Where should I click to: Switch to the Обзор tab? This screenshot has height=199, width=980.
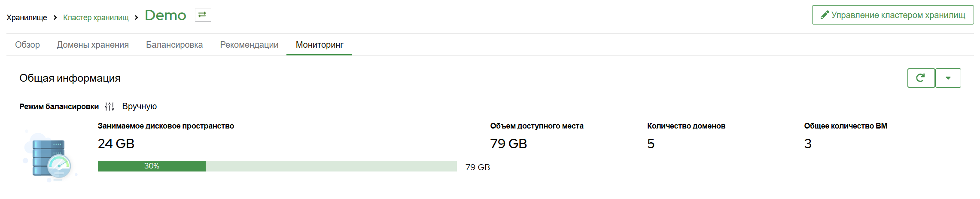(x=27, y=45)
